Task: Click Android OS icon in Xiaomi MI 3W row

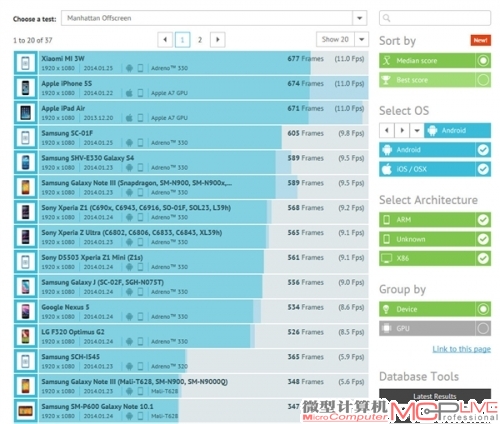Action: pos(129,68)
